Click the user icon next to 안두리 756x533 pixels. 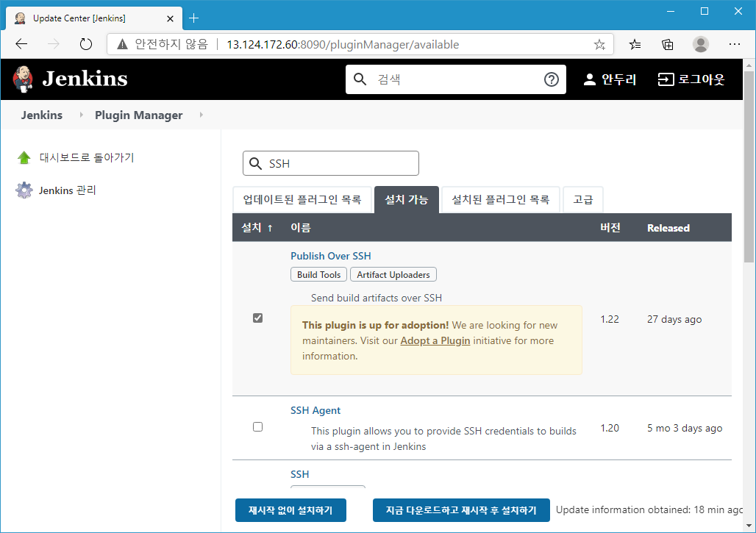click(x=589, y=79)
